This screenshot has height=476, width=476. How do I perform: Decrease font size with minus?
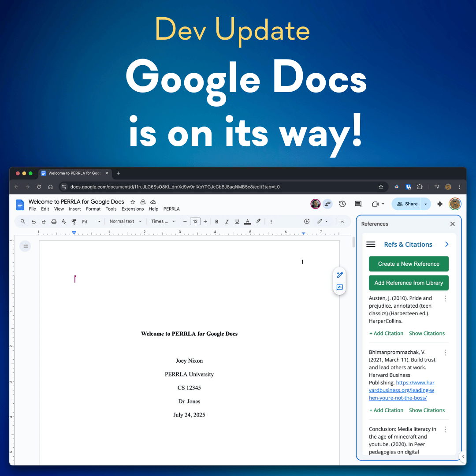[185, 222]
